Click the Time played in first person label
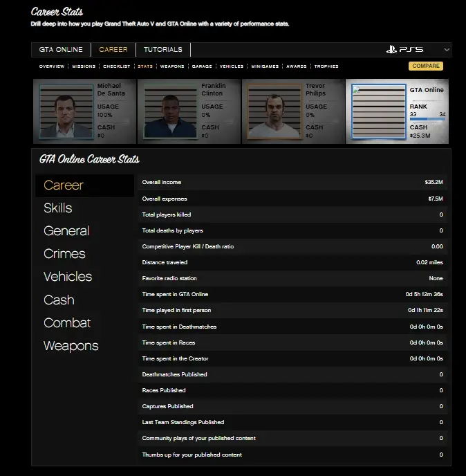The image size is (466, 476). pyautogui.click(x=176, y=310)
